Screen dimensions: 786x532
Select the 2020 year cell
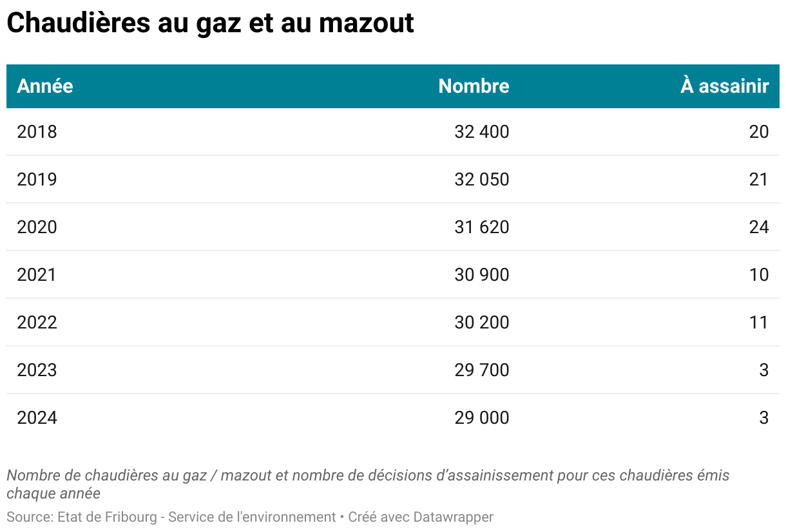pyautogui.click(x=37, y=227)
